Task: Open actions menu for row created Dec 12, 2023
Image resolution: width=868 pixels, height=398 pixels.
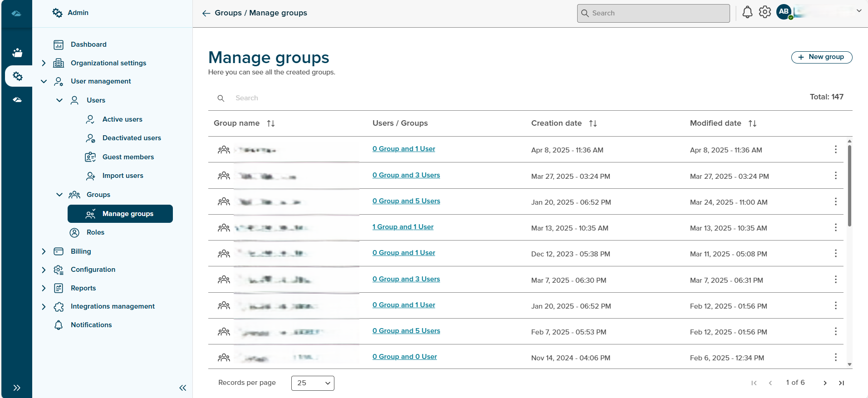Action: (x=836, y=253)
